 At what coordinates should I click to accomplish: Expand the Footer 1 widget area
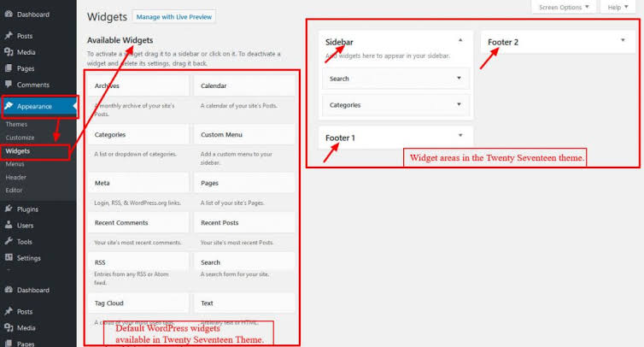point(460,135)
